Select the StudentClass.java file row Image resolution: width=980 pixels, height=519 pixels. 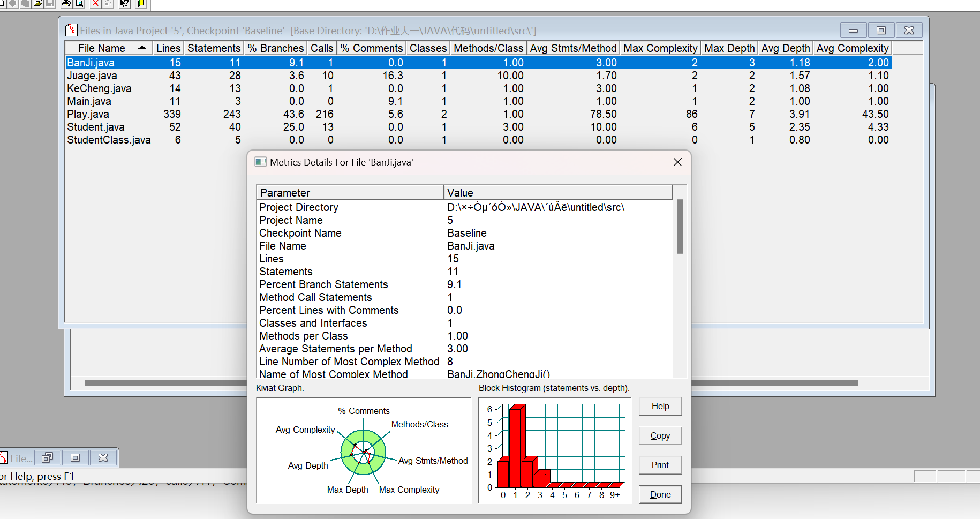[479, 140]
